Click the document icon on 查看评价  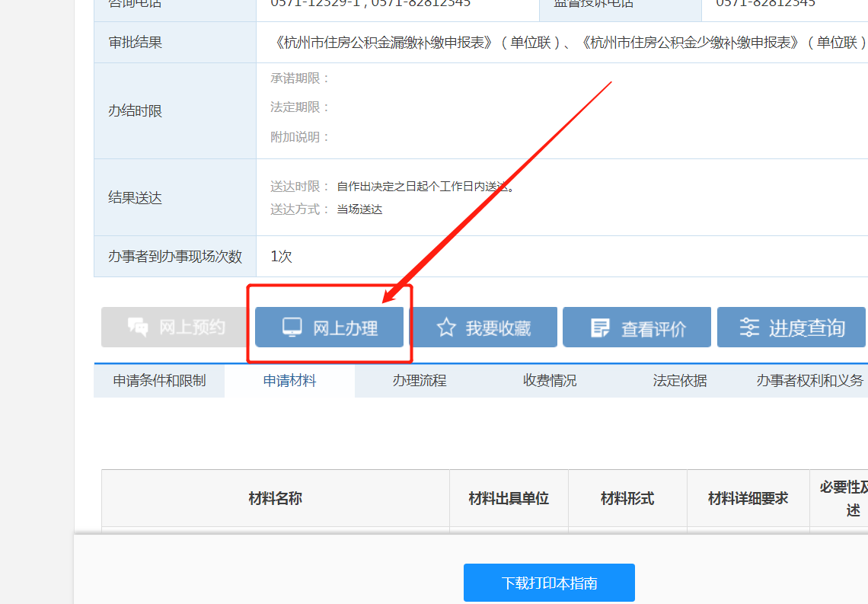pyautogui.click(x=601, y=328)
